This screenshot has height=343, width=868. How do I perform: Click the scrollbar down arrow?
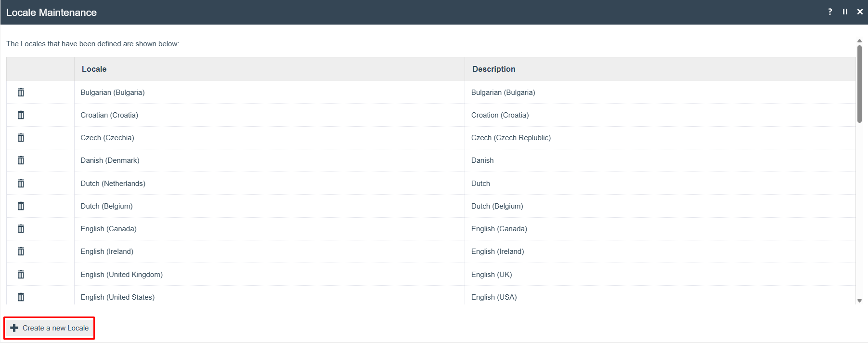(x=859, y=301)
